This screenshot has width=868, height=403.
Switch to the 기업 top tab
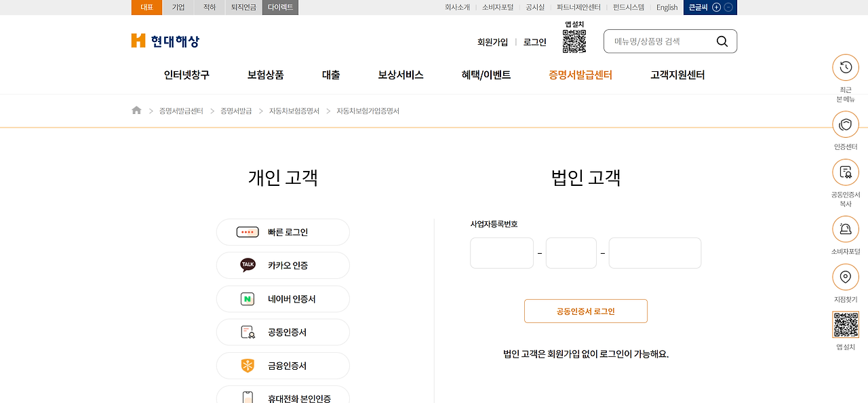pyautogui.click(x=178, y=7)
